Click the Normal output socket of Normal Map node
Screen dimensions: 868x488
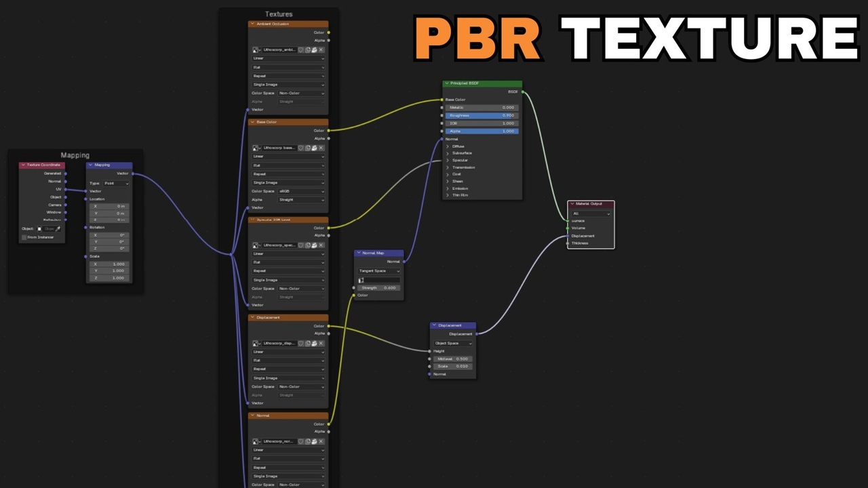[x=403, y=262]
